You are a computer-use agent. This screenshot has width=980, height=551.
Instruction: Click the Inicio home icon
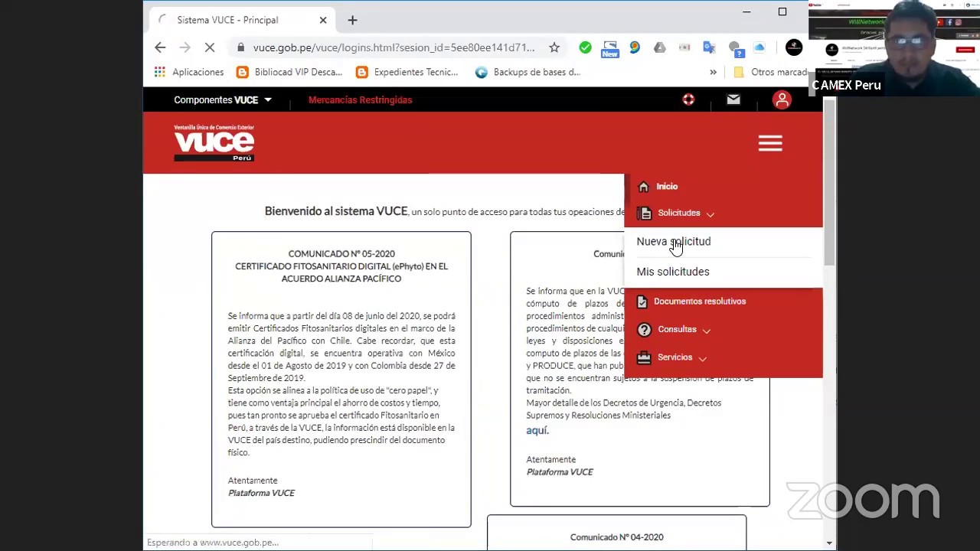(x=644, y=186)
